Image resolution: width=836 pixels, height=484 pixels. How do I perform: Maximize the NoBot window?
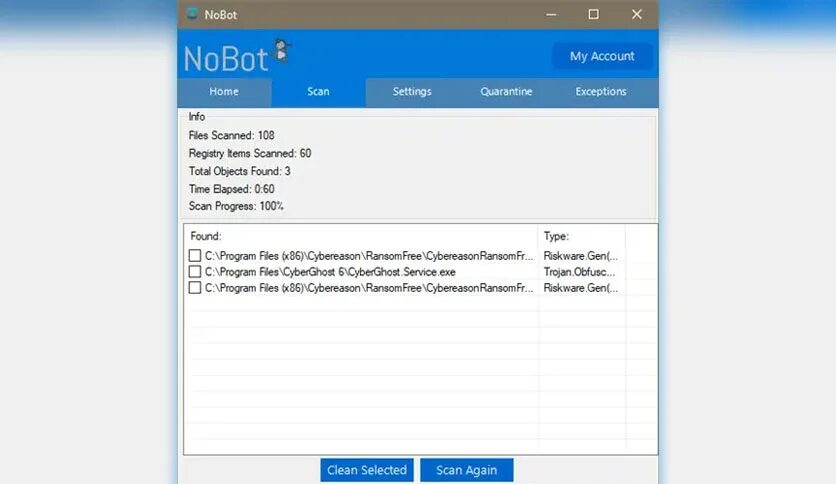593,14
